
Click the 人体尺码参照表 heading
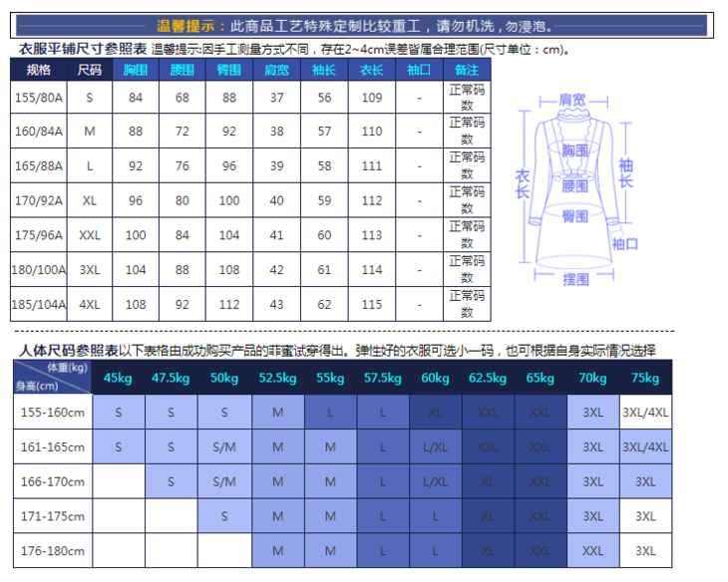(69, 351)
